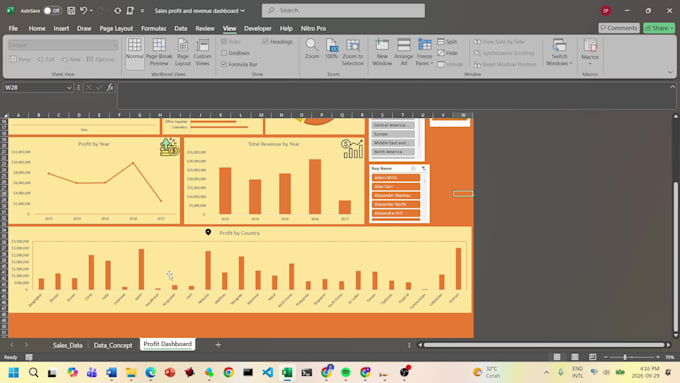Expand the formula bar
This screenshot has width=680, height=383.
[672, 87]
